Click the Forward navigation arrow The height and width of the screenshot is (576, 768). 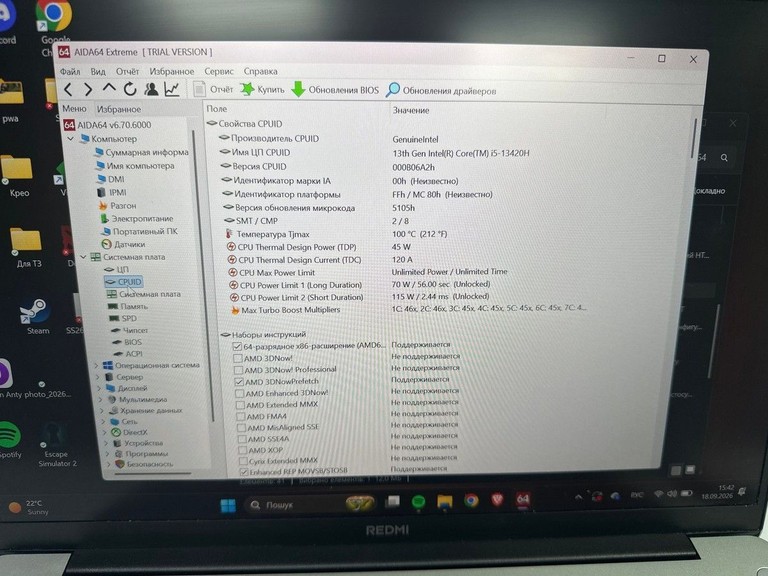tap(88, 89)
